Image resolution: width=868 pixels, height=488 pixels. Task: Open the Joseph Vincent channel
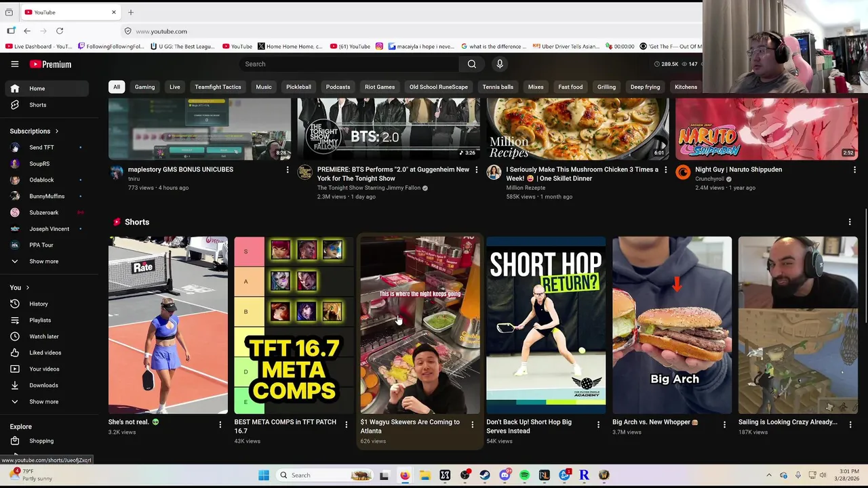47,228
